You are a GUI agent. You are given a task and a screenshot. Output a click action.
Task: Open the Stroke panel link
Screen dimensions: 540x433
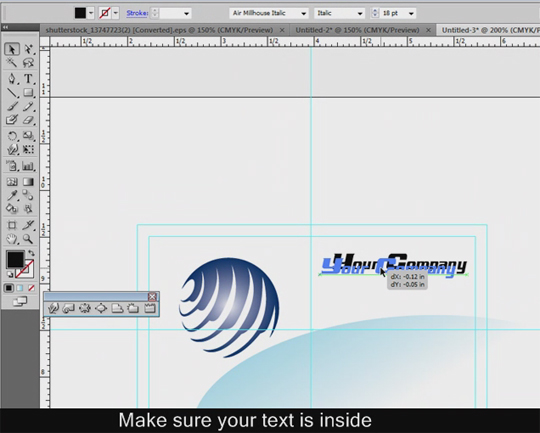pyautogui.click(x=137, y=13)
